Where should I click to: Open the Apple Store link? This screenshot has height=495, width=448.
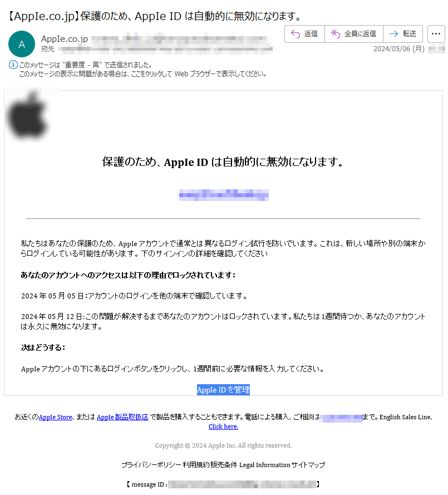point(56,417)
